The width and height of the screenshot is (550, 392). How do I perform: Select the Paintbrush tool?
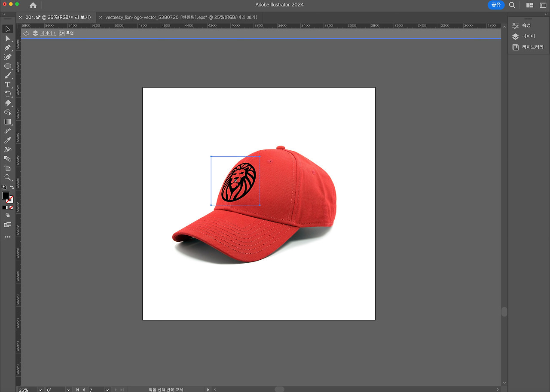[7, 76]
